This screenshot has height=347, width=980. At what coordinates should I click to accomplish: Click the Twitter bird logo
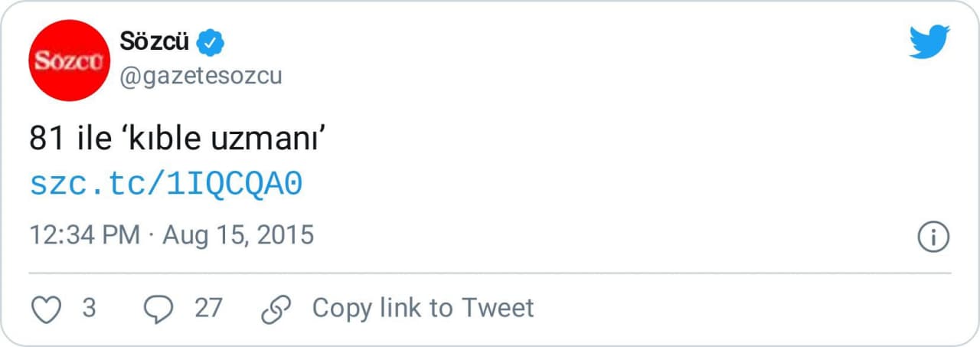pos(929,41)
